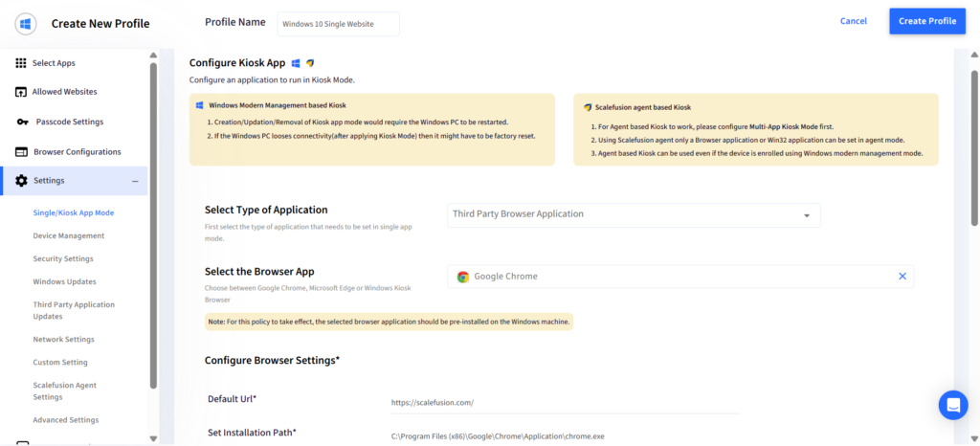The height and width of the screenshot is (446, 980).
Task: Open Security Settings submenu item
Action: pos(63,259)
